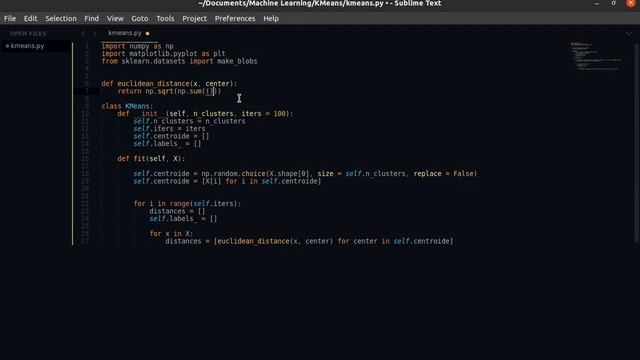Click the 'def __init__' line

pos(205,113)
